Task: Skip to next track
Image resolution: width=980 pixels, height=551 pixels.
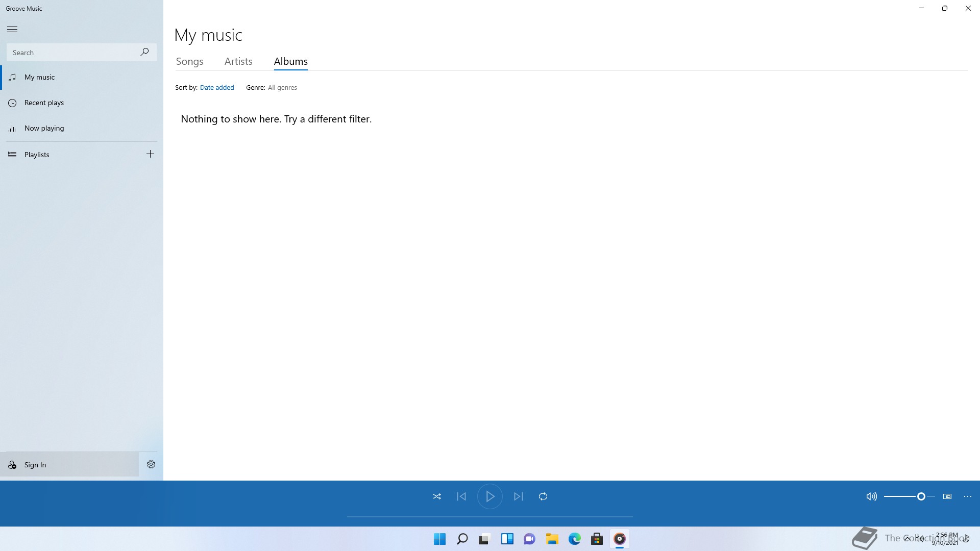Action: coord(519,496)
